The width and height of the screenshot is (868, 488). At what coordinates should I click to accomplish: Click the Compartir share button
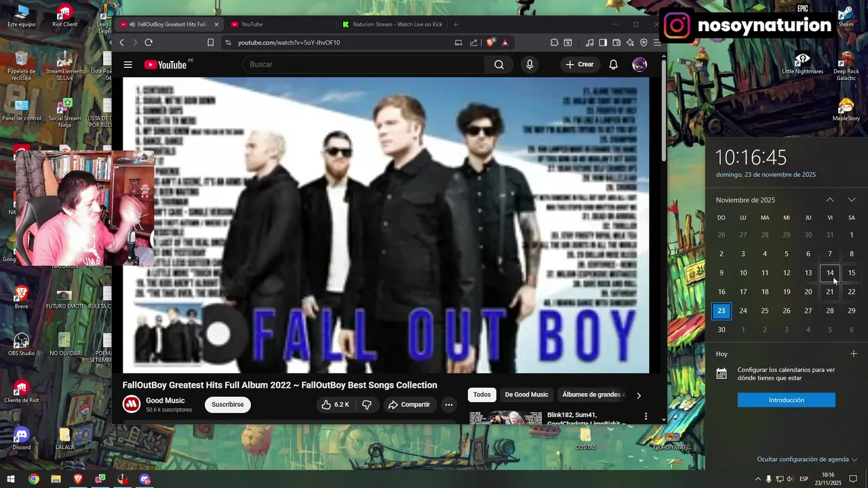pos(409,405)
